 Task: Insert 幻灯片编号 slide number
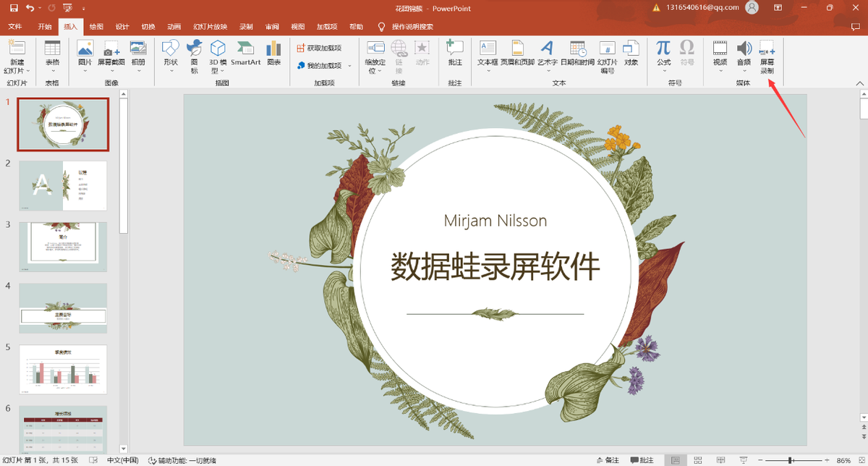click(608, 57)
